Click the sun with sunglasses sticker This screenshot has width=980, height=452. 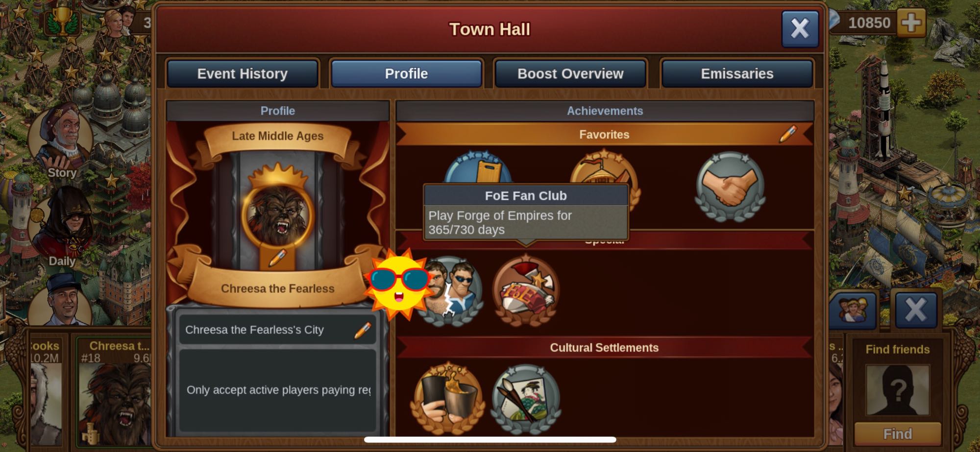(398, 284)
